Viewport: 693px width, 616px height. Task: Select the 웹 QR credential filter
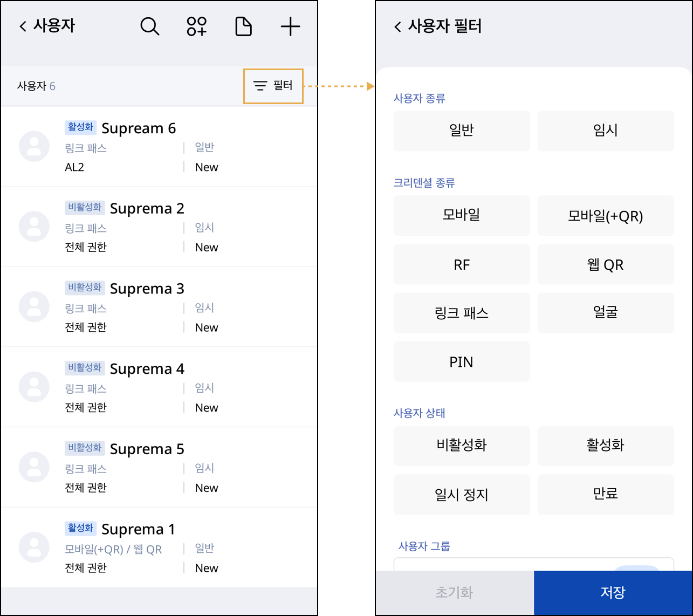605,264
